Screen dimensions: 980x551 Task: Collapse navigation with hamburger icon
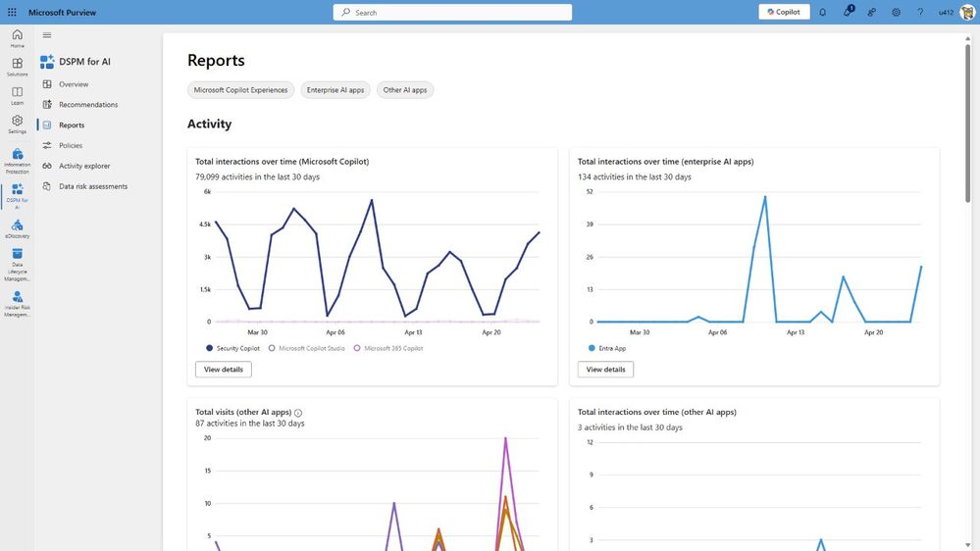tap(47, 35)
